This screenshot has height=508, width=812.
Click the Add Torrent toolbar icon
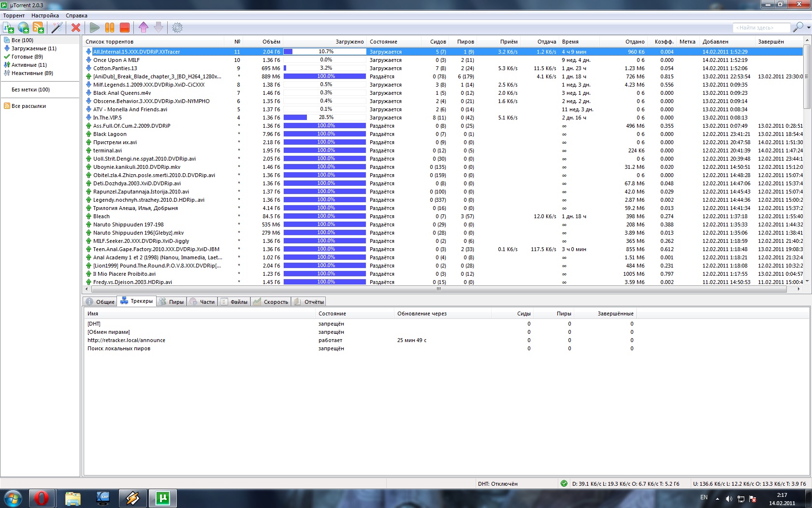9,28
